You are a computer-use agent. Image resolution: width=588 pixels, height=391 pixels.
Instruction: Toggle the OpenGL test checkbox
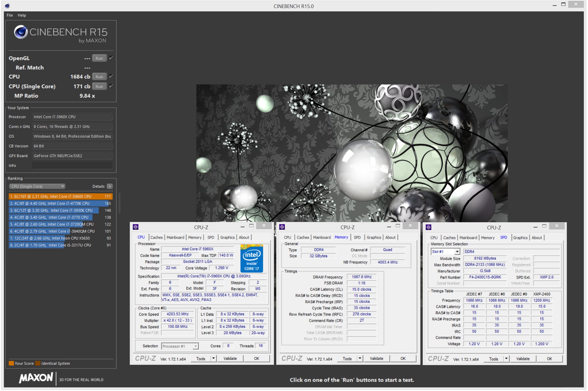coord(111,58)
